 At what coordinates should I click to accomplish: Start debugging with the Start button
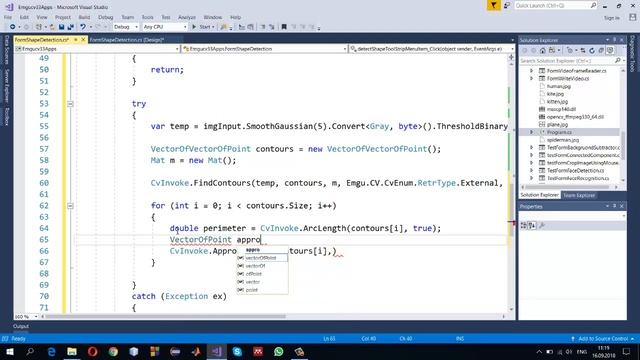point(202,27)
